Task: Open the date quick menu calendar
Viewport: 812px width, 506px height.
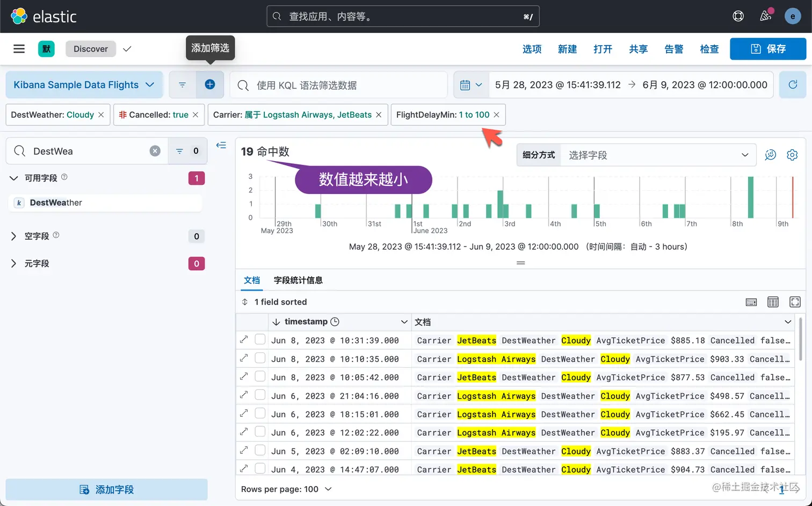Action: coord(472,85)
